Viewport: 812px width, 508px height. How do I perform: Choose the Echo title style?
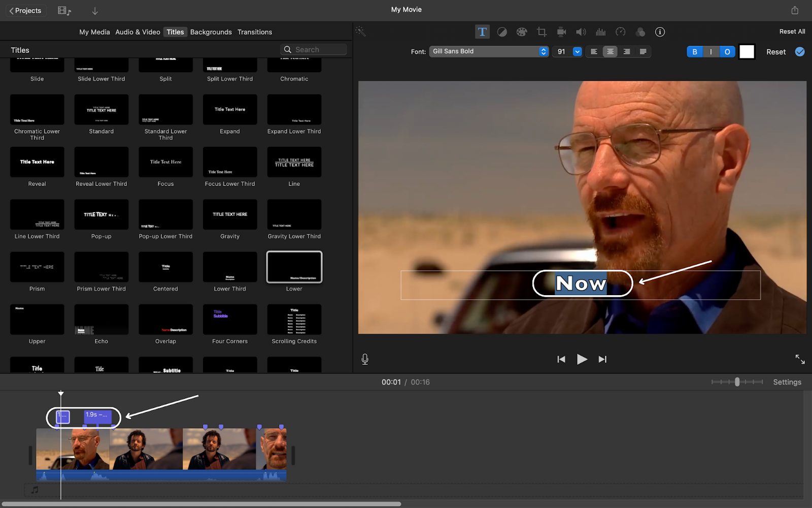(x=101, y=320)
